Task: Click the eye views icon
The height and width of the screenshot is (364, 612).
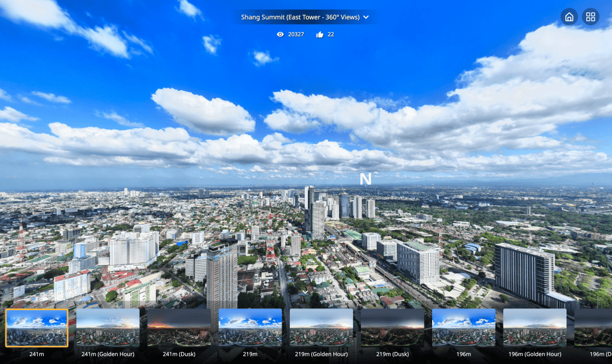Action: [x=280, y=35]
